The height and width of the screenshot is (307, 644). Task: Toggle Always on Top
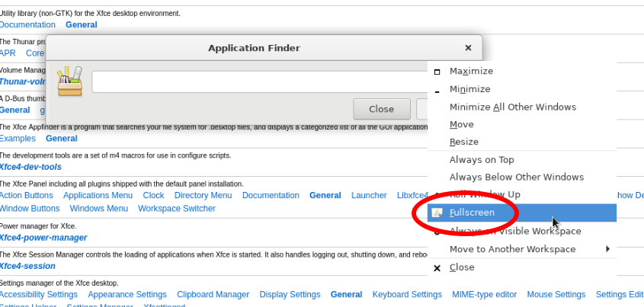[x=482, y=160]
